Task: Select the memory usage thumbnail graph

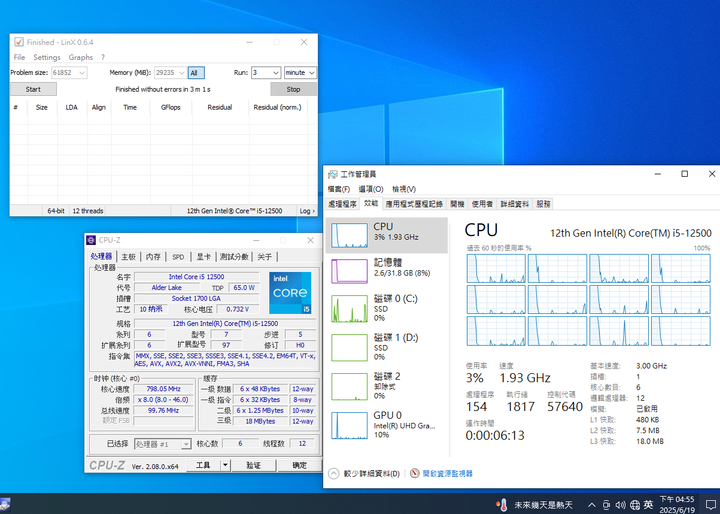Action: click(349, 271)
